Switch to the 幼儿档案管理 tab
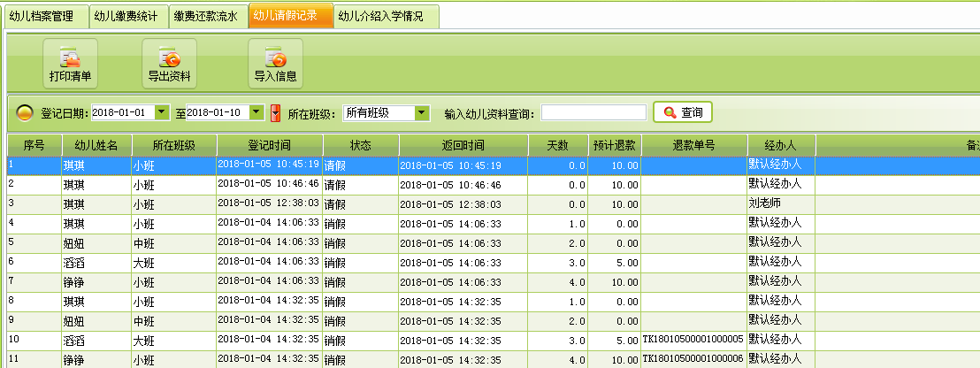 point(47,16)
